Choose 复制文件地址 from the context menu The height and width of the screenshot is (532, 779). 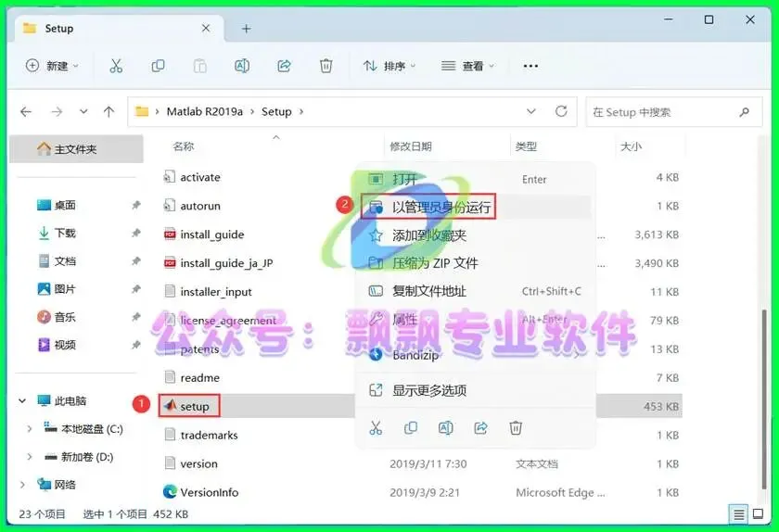click(x=476, y=291)
